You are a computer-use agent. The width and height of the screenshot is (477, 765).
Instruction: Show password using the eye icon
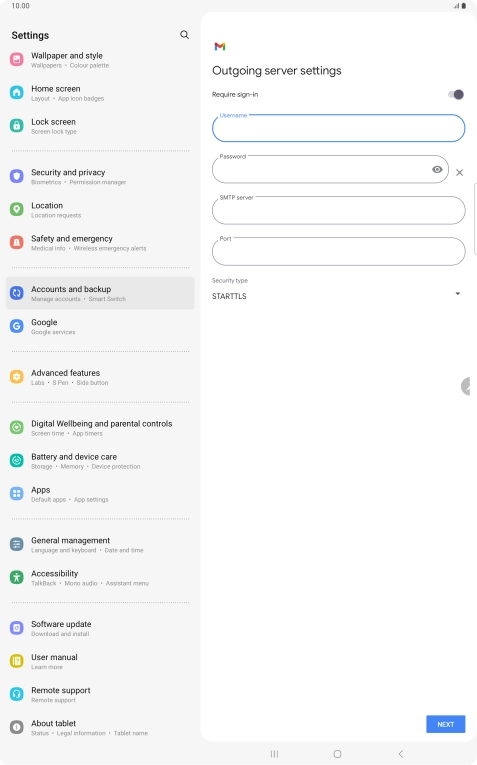point(437,169)
